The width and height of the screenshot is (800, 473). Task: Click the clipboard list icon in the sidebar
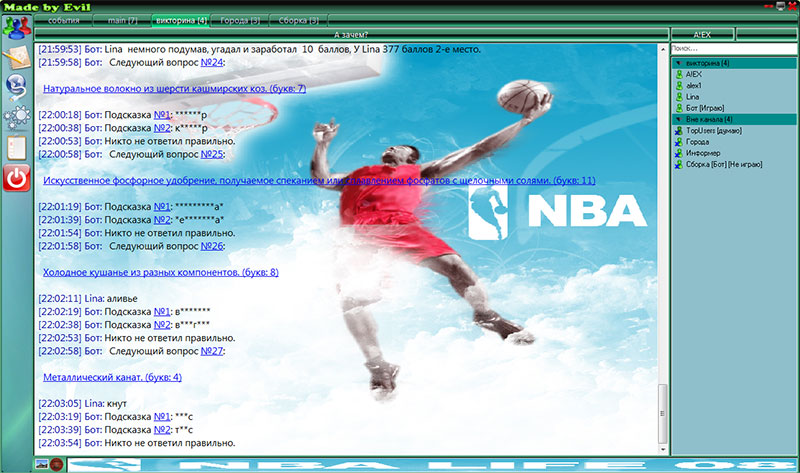(x=15, y=148)
